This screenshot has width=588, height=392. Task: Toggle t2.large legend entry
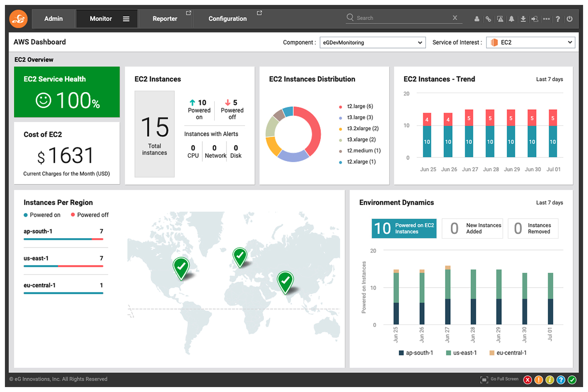tap(356, 106)
